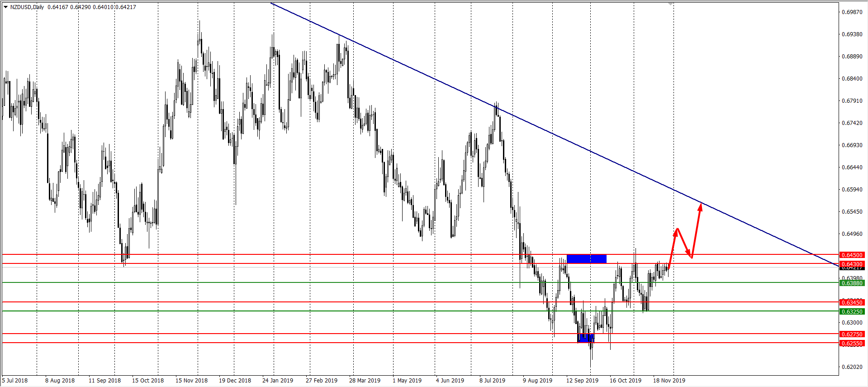Click the 0.69870 value on price scale
This screenshot has width=868, height=387.
pos(852,12)
